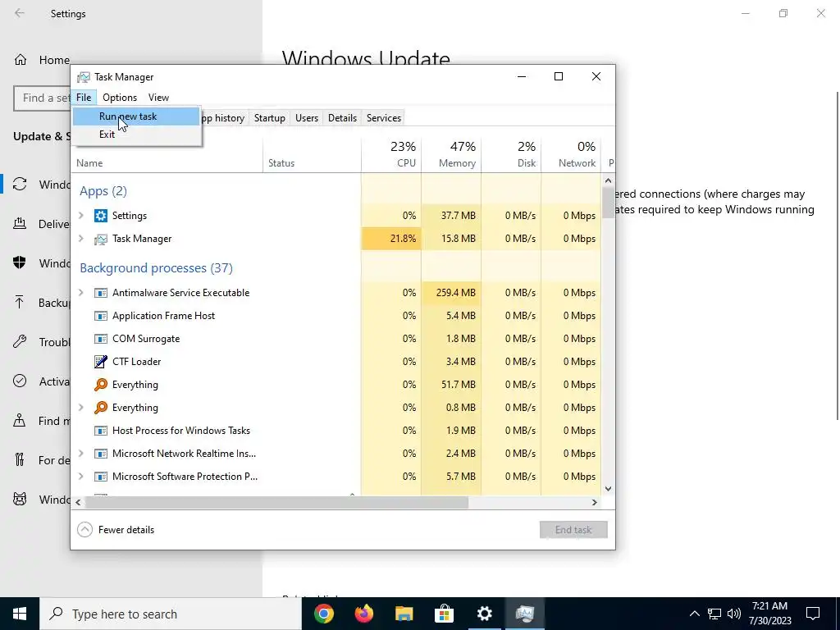
Task: Click the Find a setting search field
Action: tap(43, 98)
